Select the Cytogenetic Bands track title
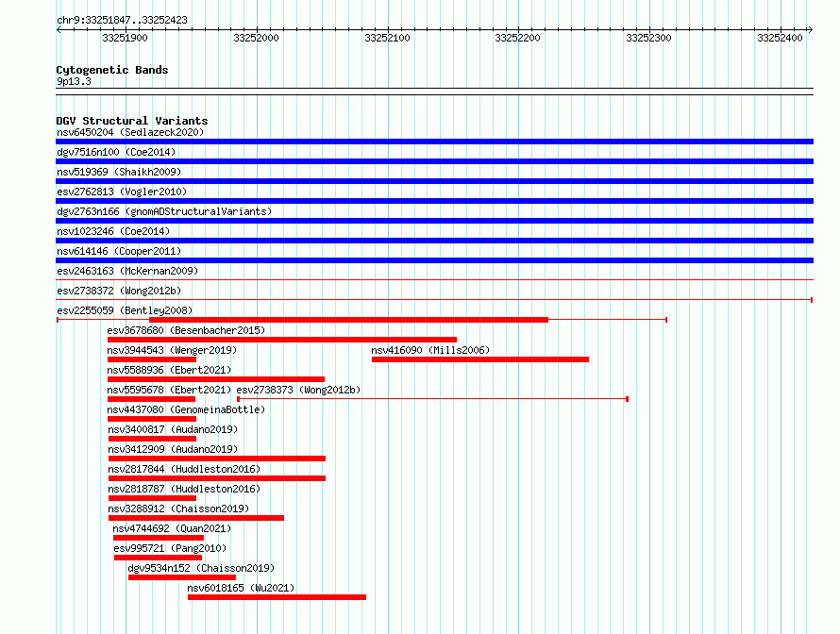 click(x=112, y=70)
